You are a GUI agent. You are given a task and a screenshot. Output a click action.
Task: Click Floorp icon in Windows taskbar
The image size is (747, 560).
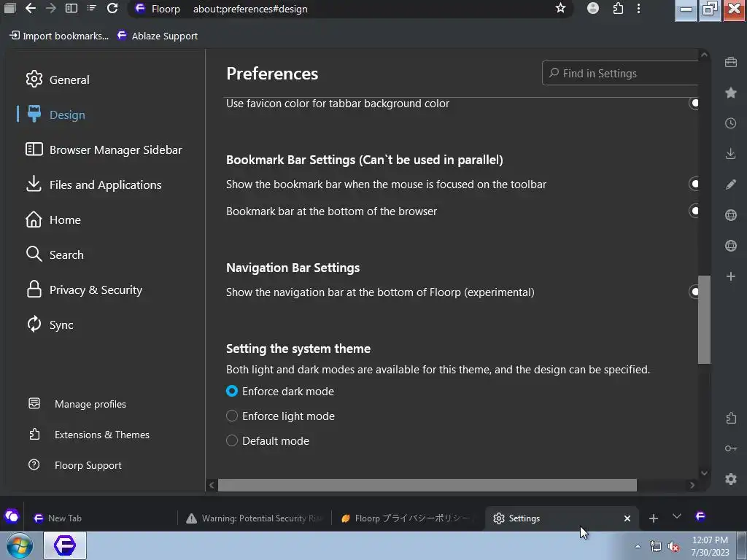[x=65, y=545]
